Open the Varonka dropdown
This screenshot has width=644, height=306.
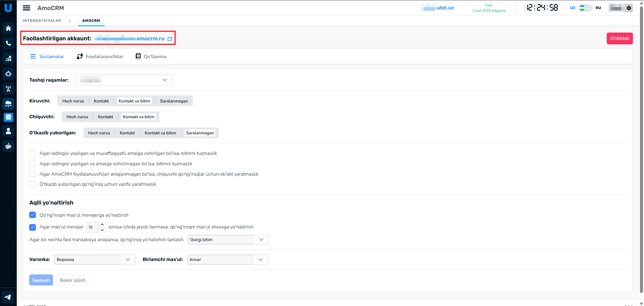click(95, 260)
